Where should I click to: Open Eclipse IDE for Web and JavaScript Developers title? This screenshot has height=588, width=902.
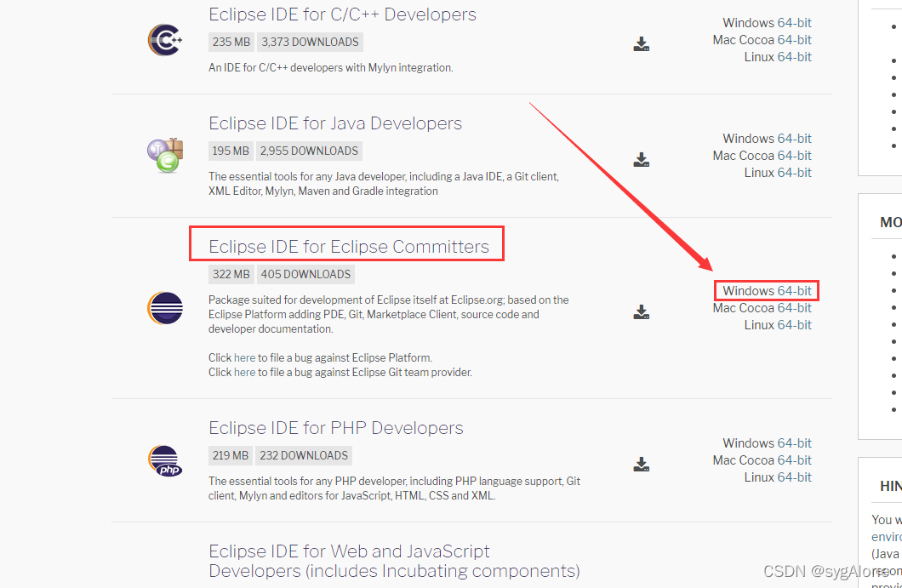pos(394,561)
